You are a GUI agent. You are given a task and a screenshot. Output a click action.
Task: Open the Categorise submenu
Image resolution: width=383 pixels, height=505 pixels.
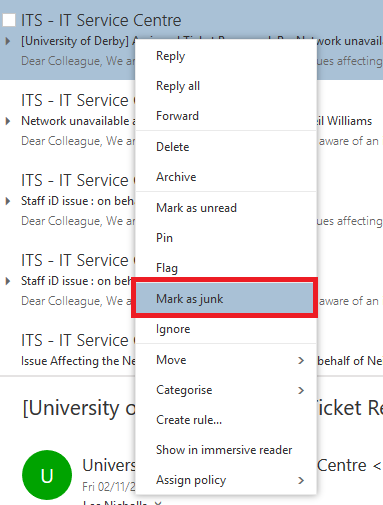(226, 390)
